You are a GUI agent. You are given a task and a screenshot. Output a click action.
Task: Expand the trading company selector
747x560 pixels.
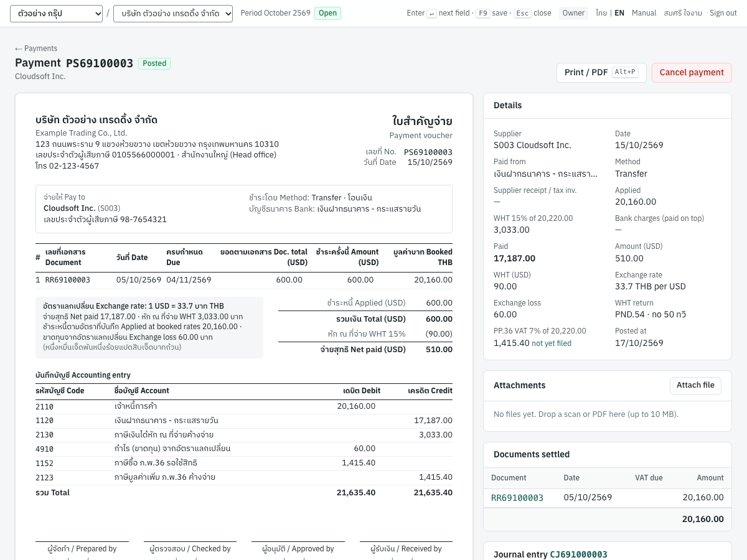coord(173,13)
